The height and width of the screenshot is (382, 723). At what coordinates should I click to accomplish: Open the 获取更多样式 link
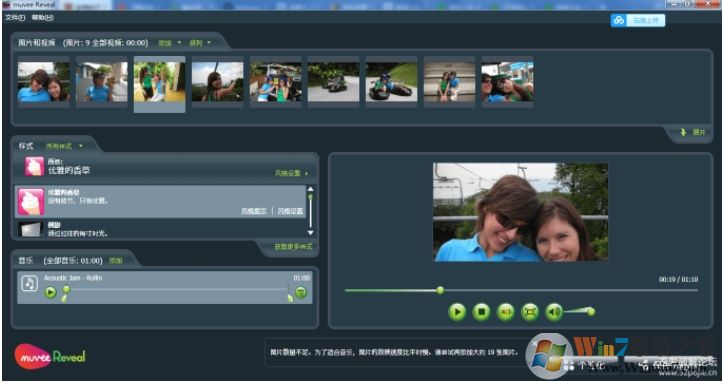[293, 247]
